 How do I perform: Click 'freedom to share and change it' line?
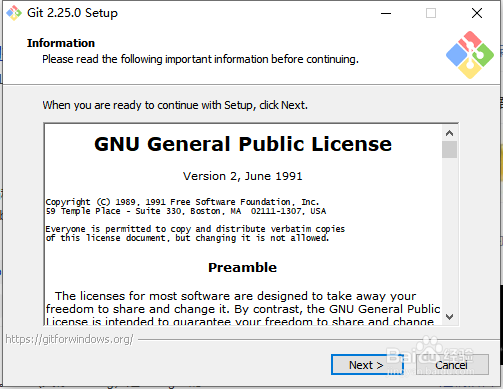pos(243,309)
